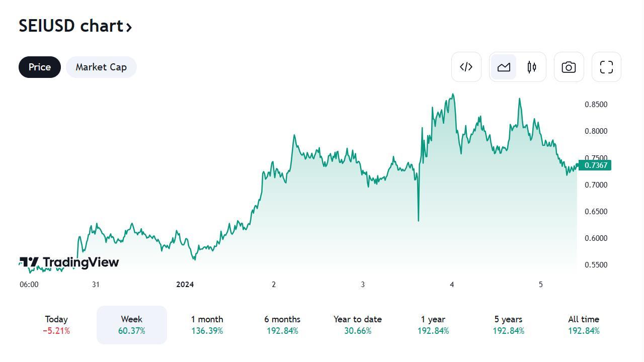644x362 pixels.
Task: Open the SEIUSD chart heading link
Action: 70,26
